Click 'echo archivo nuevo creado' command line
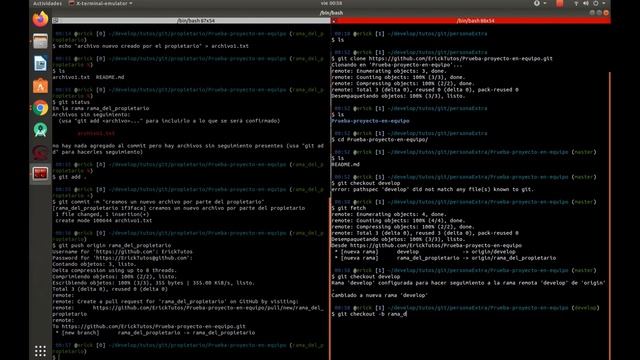This screenshot has width=640, height=360. pyautogui.click(x=150, y=46)
